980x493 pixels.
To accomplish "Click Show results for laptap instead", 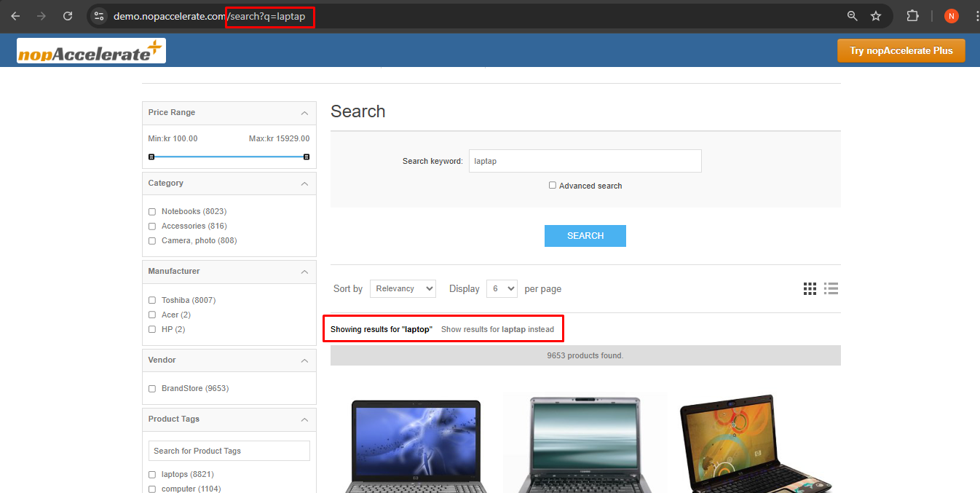I will [x=497, y=330].
